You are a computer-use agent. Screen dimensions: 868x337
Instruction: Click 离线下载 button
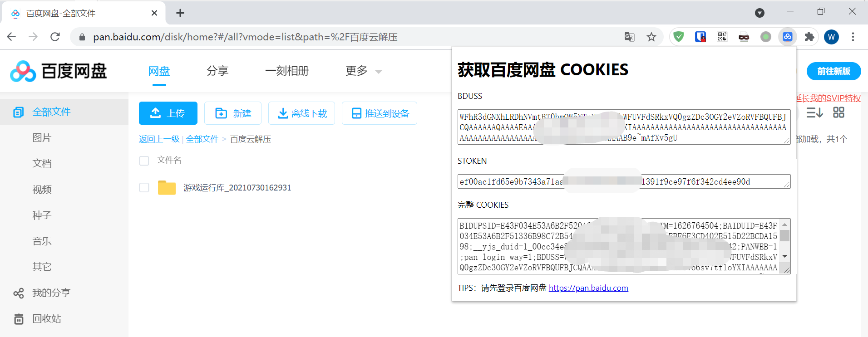pos(301,113)
